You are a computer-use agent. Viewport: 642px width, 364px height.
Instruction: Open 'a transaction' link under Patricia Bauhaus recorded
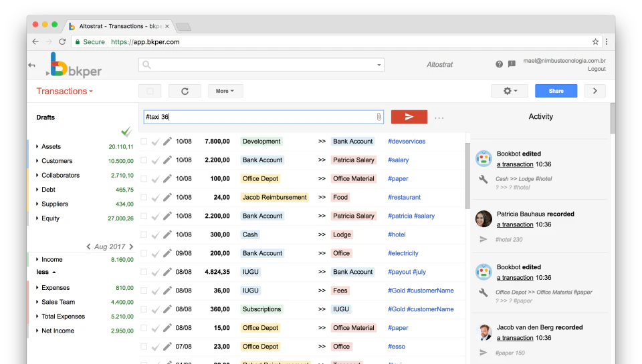click(515, 224)
